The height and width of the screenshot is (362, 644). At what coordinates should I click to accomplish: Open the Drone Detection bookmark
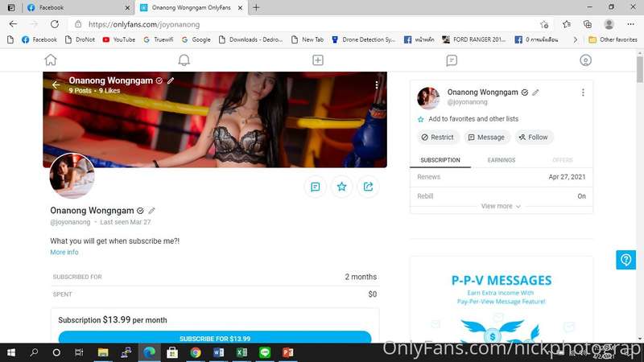pyautogui.click(x=364, y=39)
